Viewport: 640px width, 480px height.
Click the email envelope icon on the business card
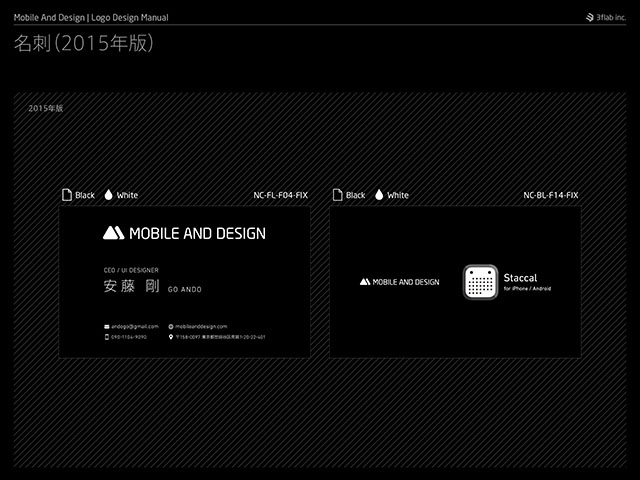point(107,327)
